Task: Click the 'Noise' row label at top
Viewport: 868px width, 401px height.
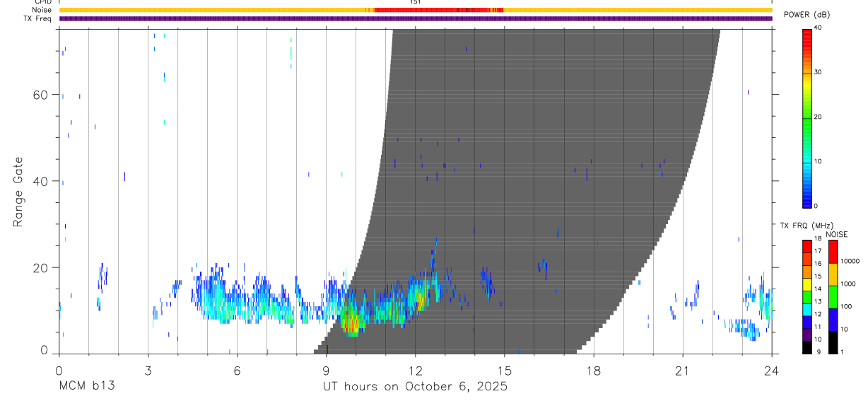Action: pos(41,10)
